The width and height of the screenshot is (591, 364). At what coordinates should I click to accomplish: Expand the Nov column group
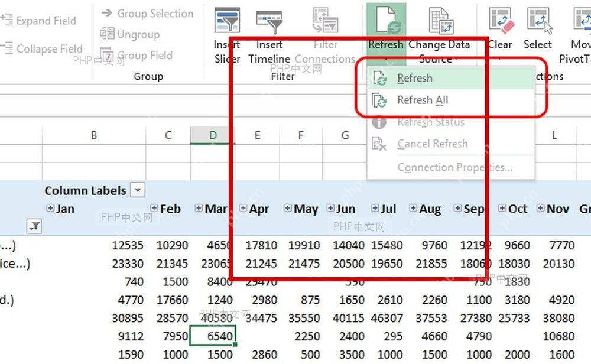pos(541,208)
